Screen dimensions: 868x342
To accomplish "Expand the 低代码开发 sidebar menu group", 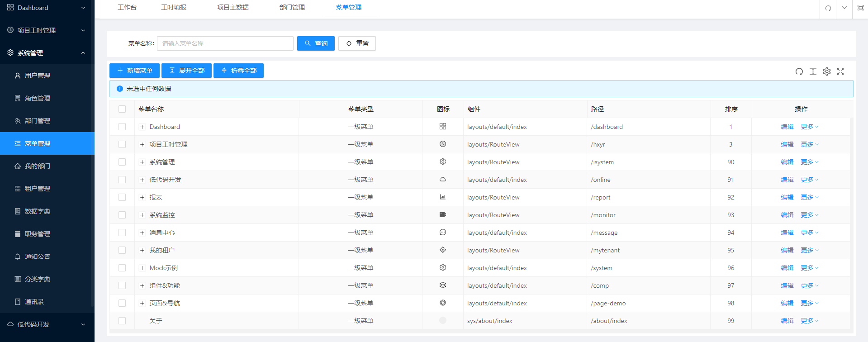I will (47, 324).
